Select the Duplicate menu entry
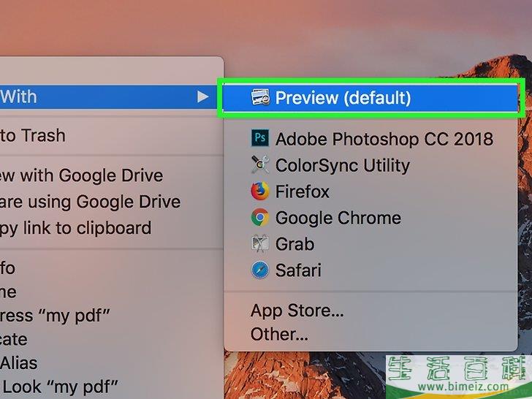Viewport: 532px width, 399px height. [112, 339]
